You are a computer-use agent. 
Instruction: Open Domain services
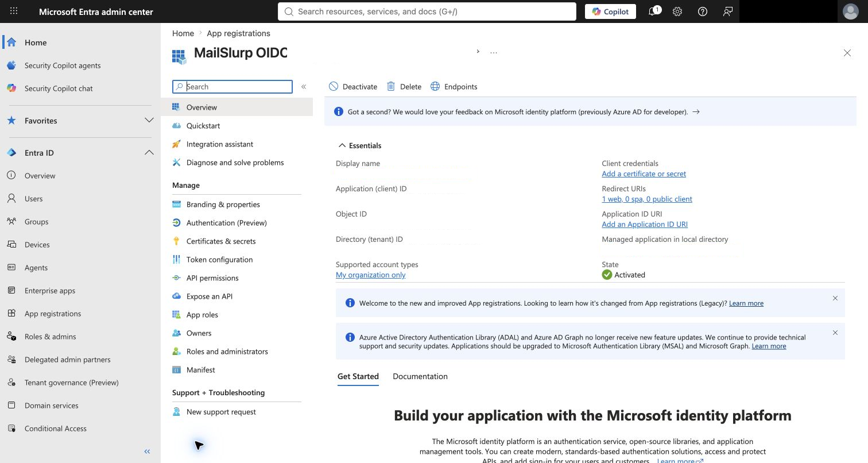tap(51, 406)
